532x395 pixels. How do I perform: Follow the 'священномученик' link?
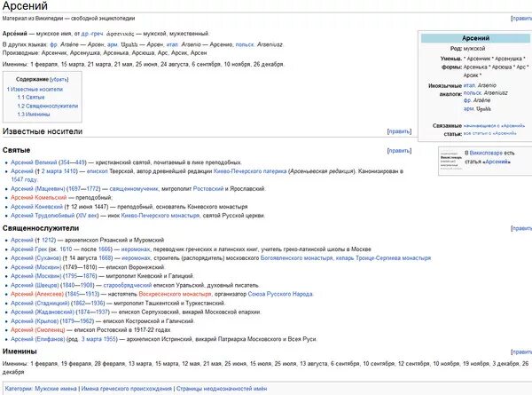pyautogui.click(x=134, y=188)
